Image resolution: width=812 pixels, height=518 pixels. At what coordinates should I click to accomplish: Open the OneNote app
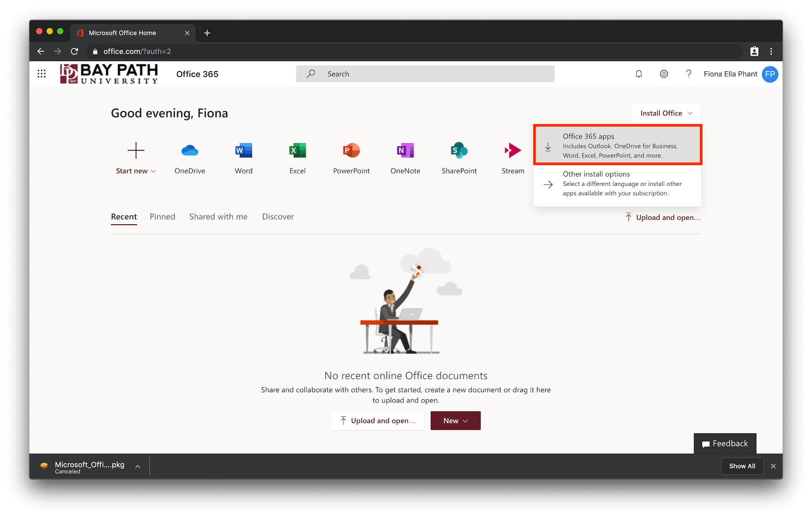tap(405, 158)
